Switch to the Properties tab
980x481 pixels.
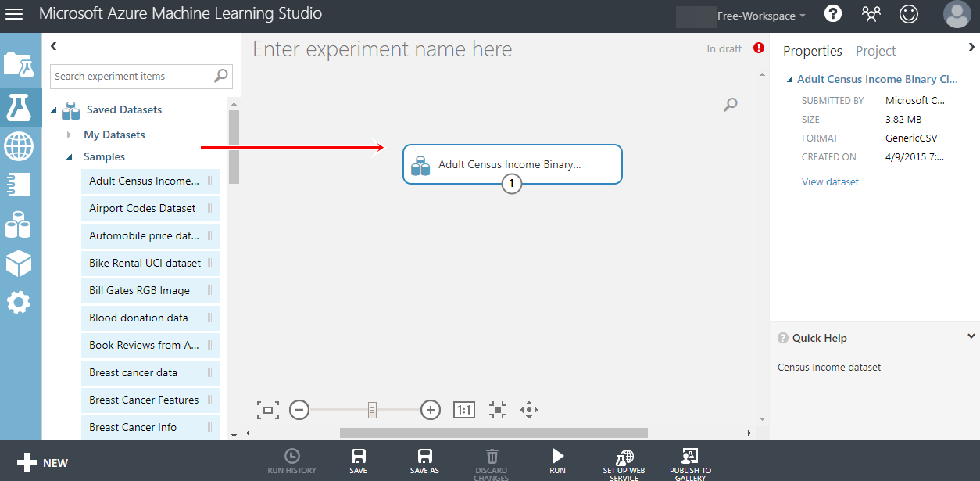813,51
